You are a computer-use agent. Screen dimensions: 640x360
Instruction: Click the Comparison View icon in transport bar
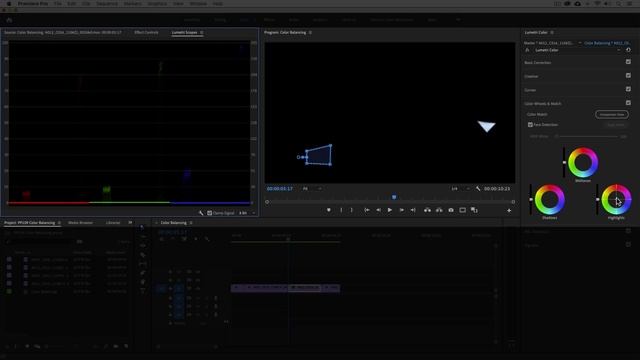tap(462, 210)
